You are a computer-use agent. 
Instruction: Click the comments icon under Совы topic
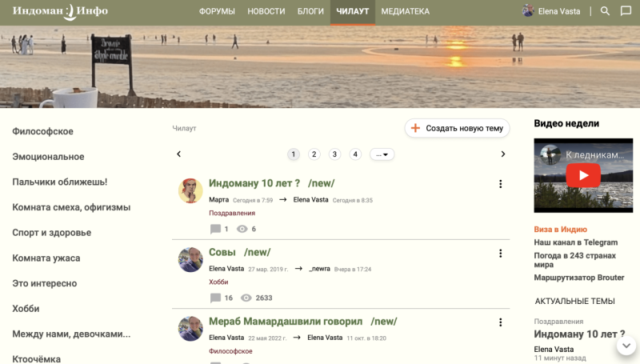(x=215, y=298)
